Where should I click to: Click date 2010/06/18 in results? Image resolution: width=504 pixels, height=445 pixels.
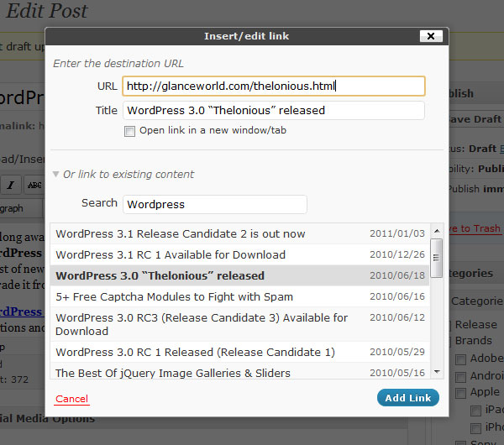coord(397,275)
